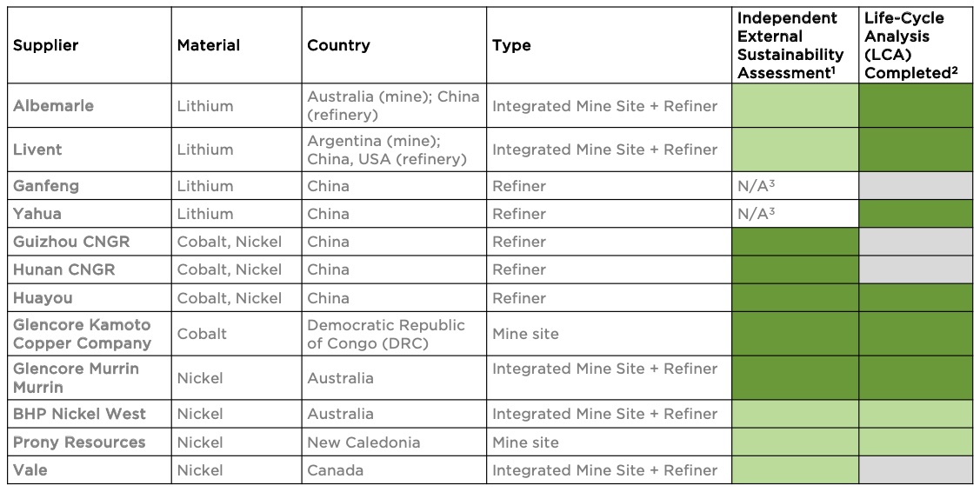Image resolution: width=980 pixels, height=492 pixels.
Task: Select the Democratic Republic of Congo cell
Action: click(x=394, y=334)
